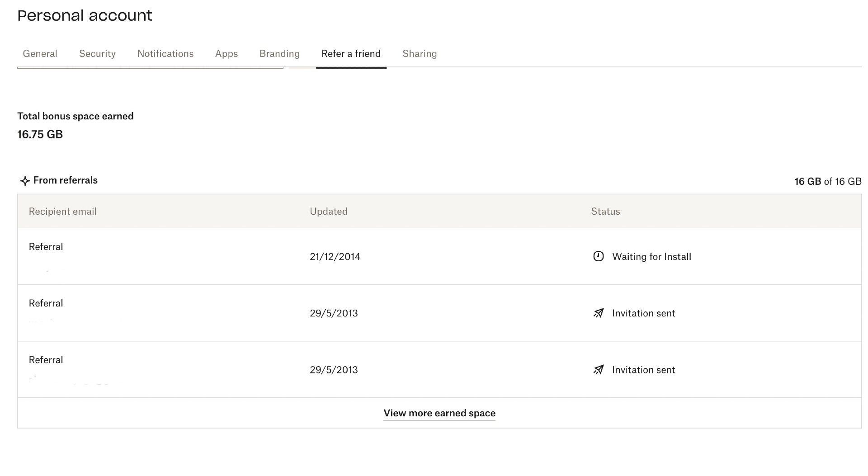Click the Updated column header
The image size is (868, 476).
(328, 212)
